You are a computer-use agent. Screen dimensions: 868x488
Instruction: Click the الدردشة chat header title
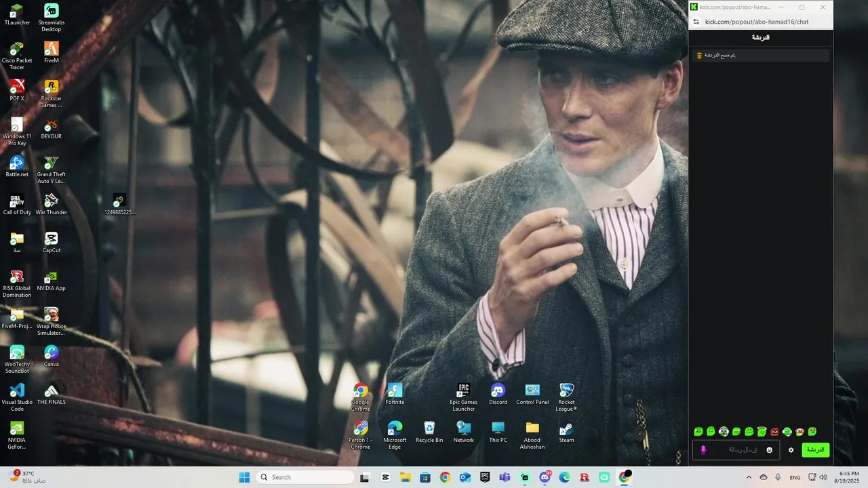761,37
